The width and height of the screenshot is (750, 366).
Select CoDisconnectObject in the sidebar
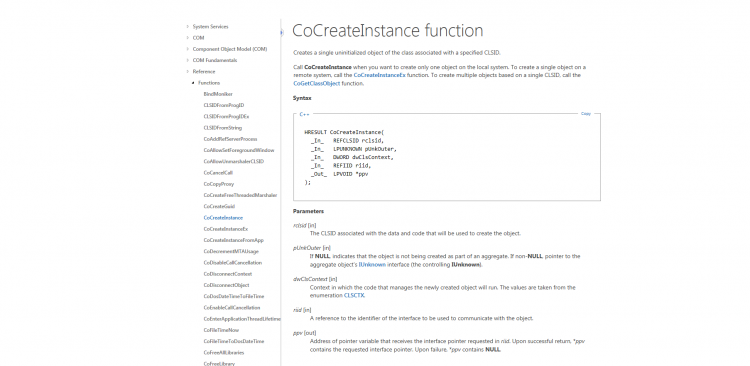(x=226, y=285)
